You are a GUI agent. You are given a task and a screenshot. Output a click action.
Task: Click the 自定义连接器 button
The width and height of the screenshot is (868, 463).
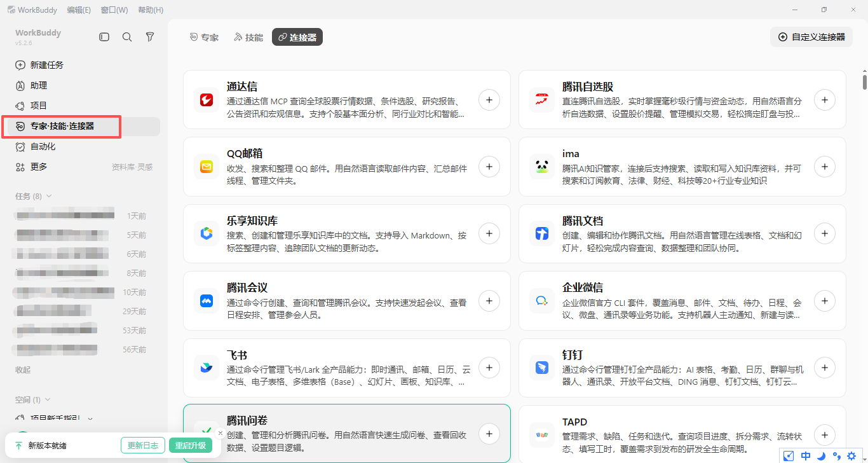[811, 37]
